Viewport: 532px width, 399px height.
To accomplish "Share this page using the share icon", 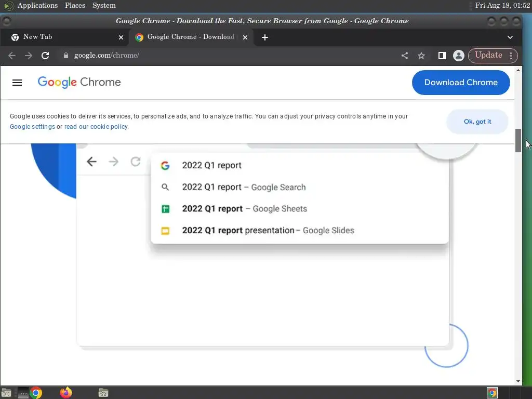I will (x=404, y=56).
